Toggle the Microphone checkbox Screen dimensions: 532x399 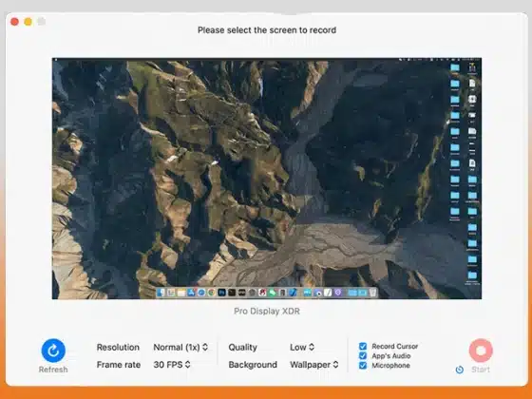pyautogui.click(x=363, y=366)
